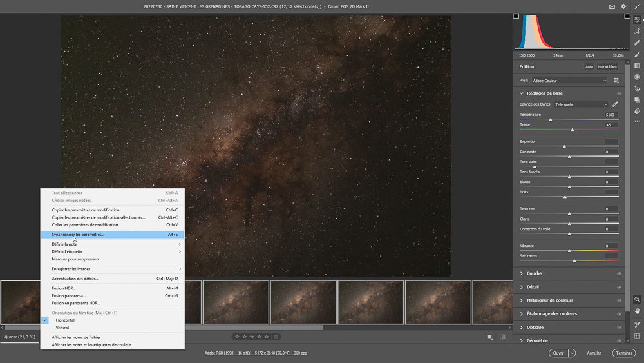This screenshot has height=363, width=644.
Task: Toggle the before/after comparison view icon
Action: pos(502,337)
